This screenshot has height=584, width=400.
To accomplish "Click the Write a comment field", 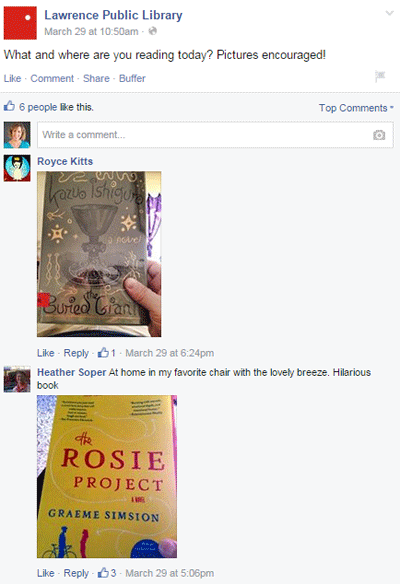I will click(x=215, y=135).
